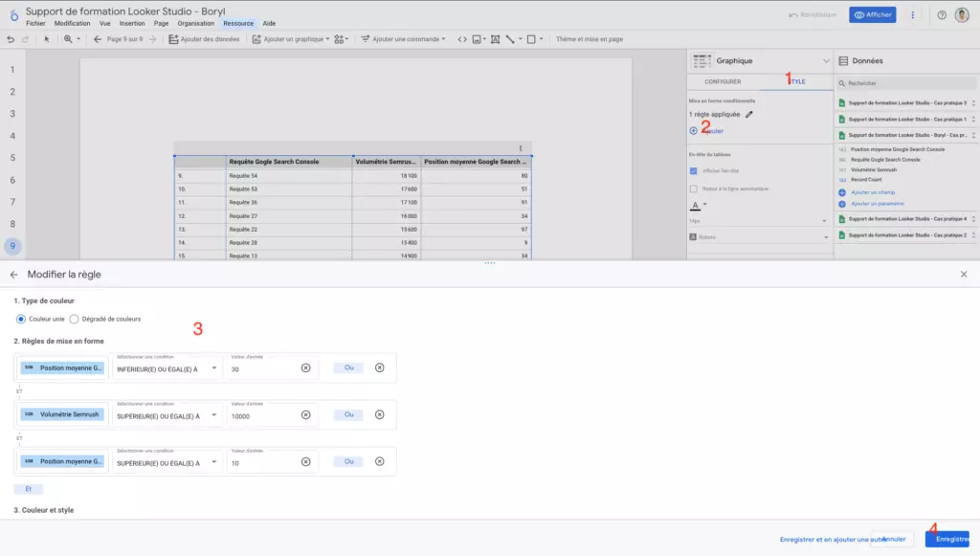Viewport: 980px width, 556px height.
Task: Go back with the Modifier la règle arrow
Action: [13, 275]
